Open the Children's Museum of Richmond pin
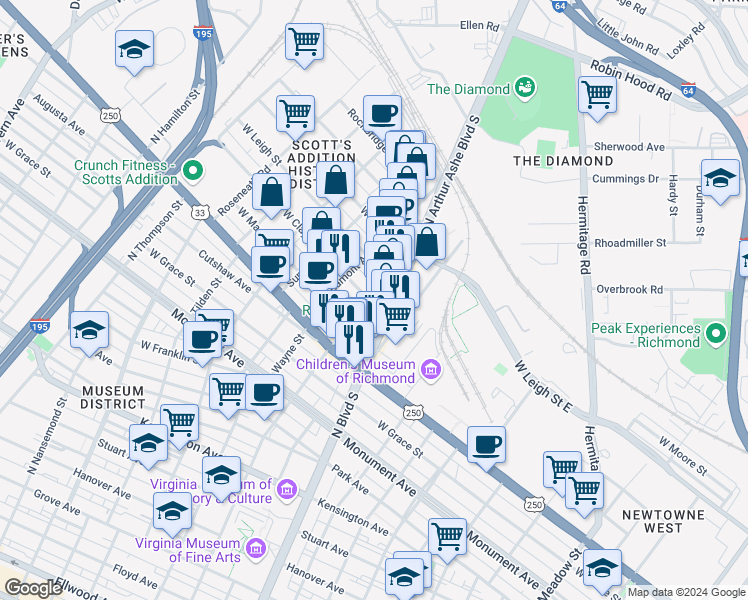Viewport: 748px width, 600px height. point(431,370)
